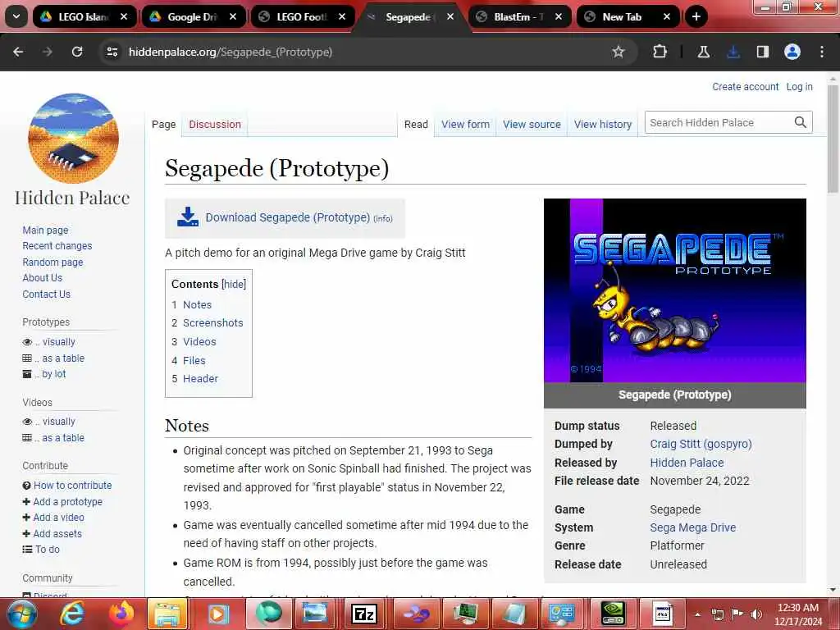Open the Discussion wiki tab
This screenshot has height=630, width=840.
(215, 125)
